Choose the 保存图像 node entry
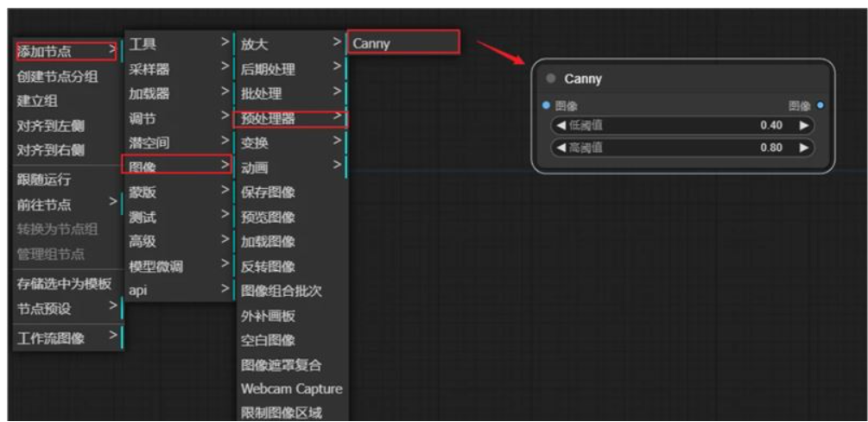This screenshot has width=868, height=422. tap(268, 192)
